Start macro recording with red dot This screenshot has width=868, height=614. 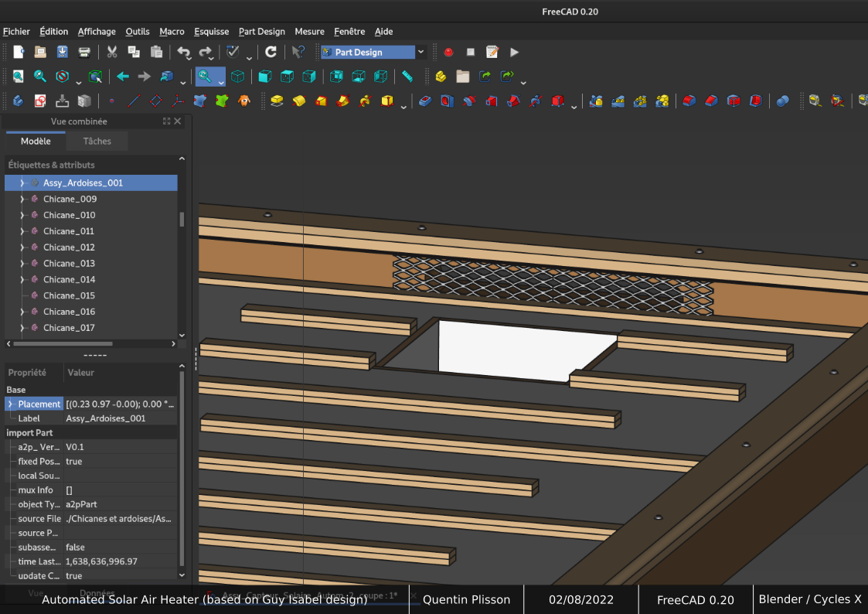point(448,52)
